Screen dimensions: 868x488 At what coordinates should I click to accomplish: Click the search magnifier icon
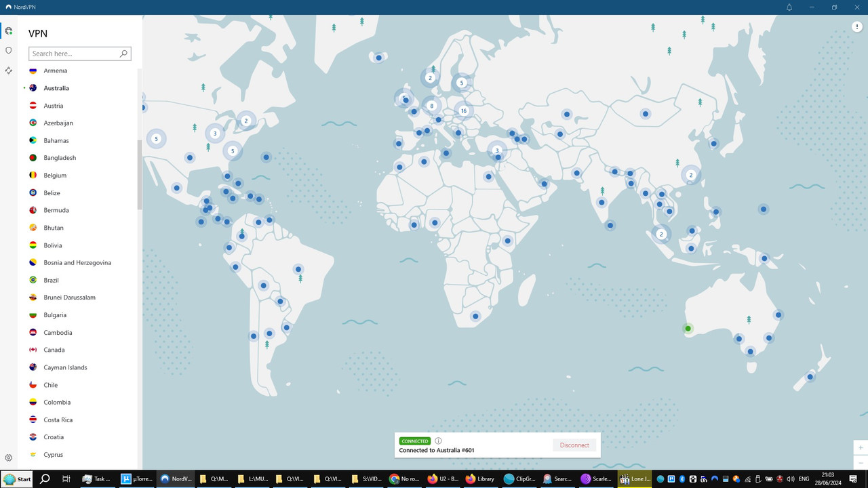click(x=123, y=54)
